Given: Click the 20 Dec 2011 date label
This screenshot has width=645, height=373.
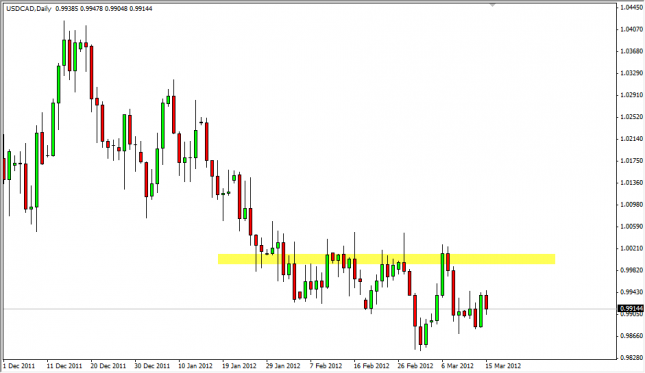Looking at the screenshot, I should 108,366.
